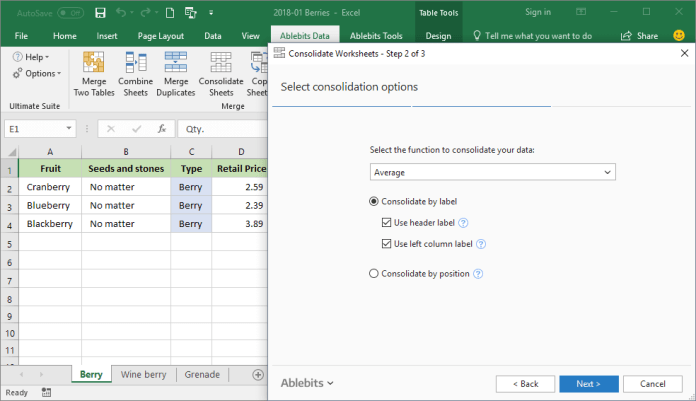Proceed with the Next button
This screenshot has width=696, height=401.
tap(589, 384)
